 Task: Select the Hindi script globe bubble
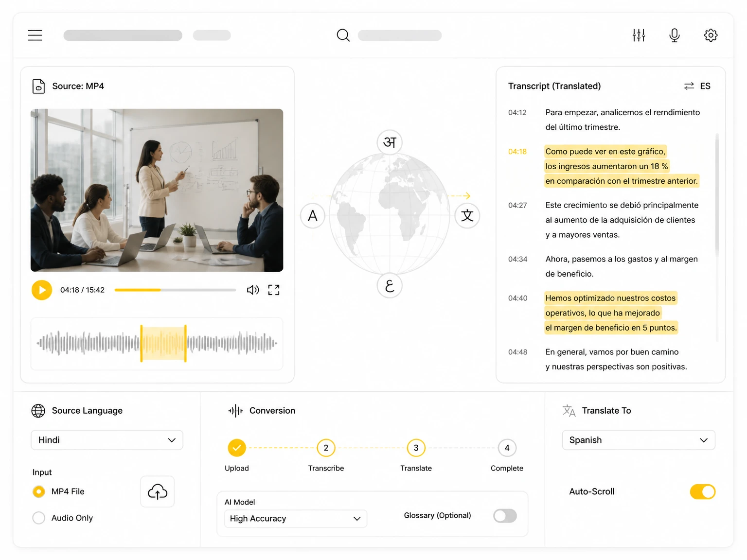tap(390, 142)
